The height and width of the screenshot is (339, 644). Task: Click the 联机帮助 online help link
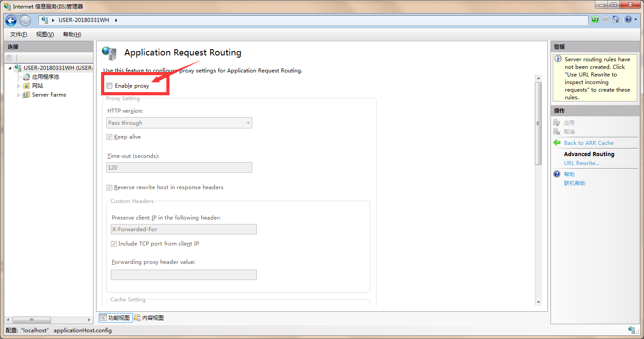pyautogui.click(x=575, y=183)
